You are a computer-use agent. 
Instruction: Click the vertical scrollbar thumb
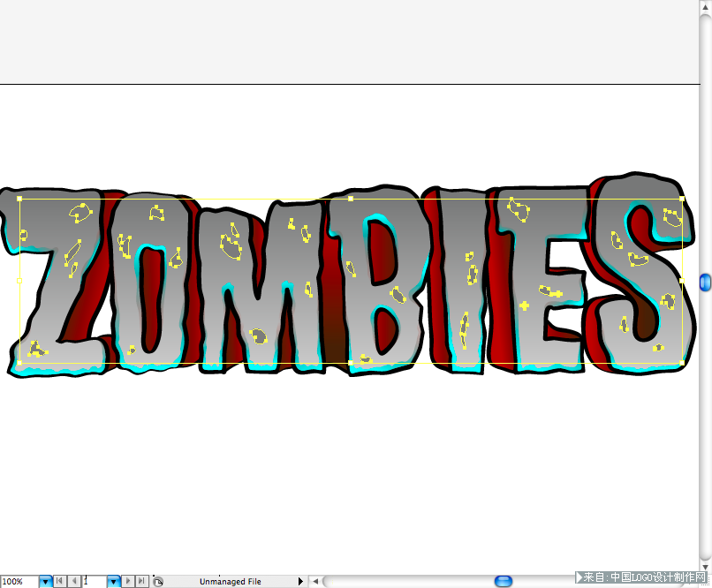(x=705, y=283)
